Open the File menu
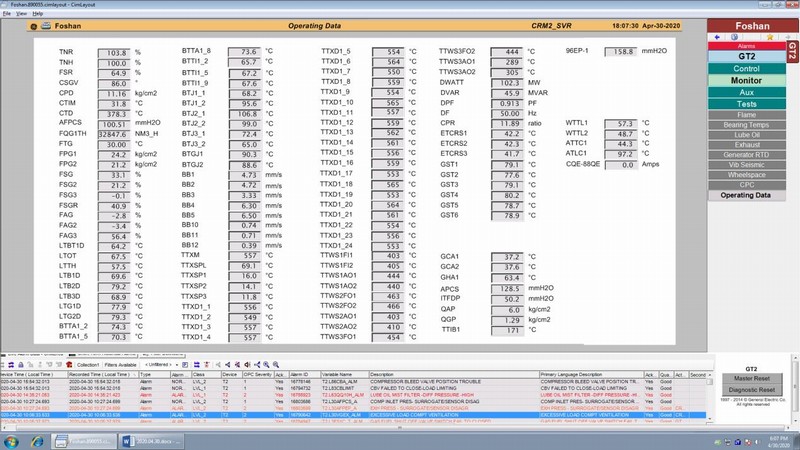 coord(7,13)
